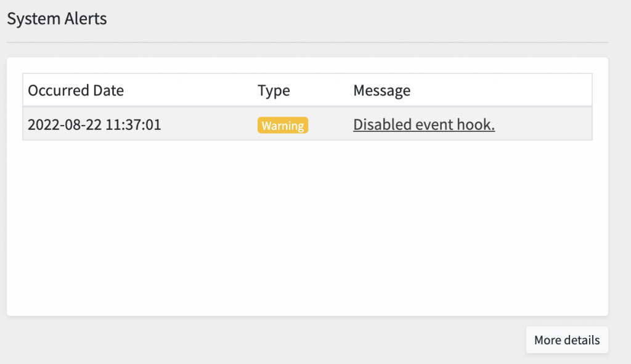Sort by Occurred Date column header

pos(76,90)
